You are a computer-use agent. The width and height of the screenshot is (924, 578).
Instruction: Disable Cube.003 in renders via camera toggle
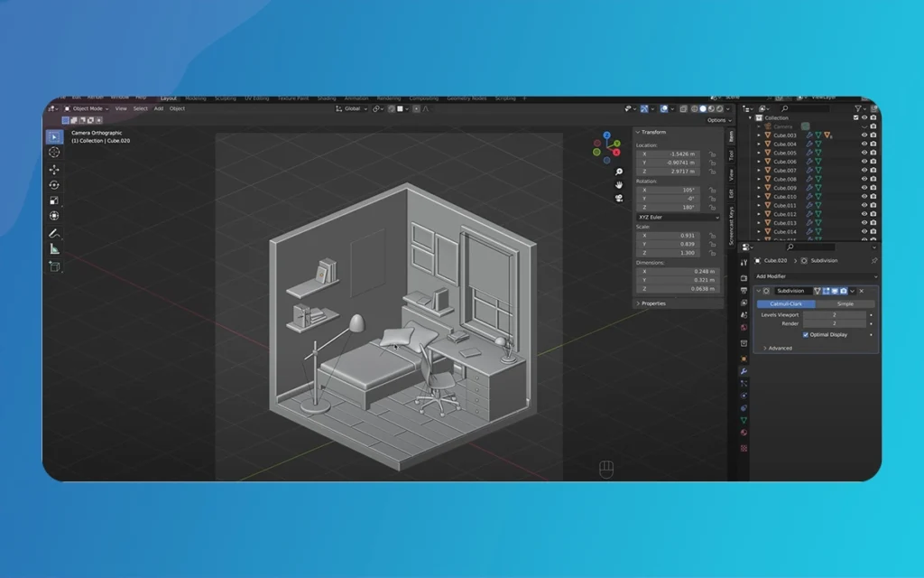click(x=873, y=135)
